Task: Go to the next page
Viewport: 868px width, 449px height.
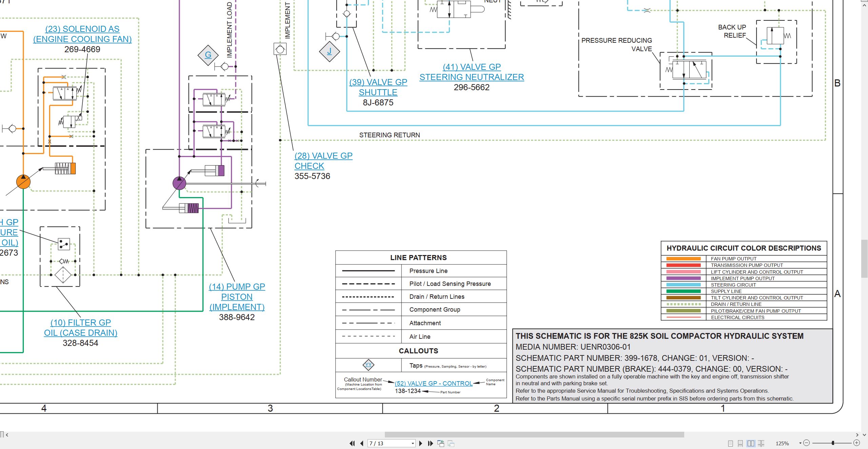Action: 421,443
